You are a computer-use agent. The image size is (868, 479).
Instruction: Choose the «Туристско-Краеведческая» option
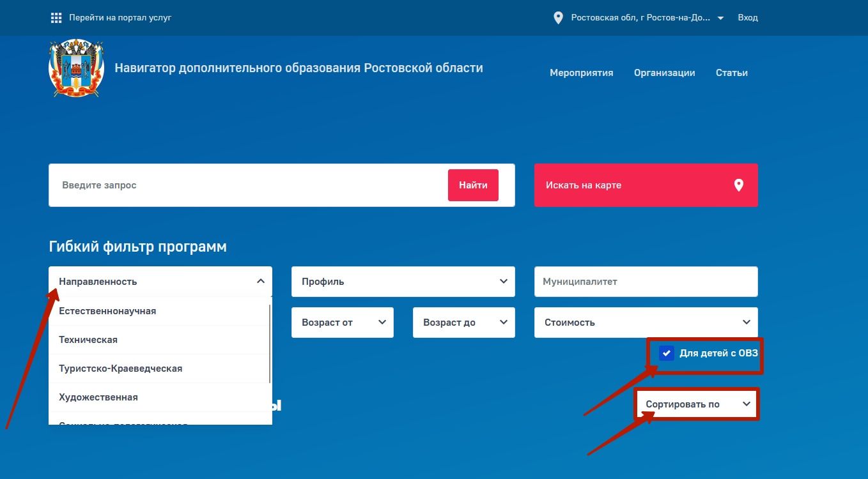[120, 369]
